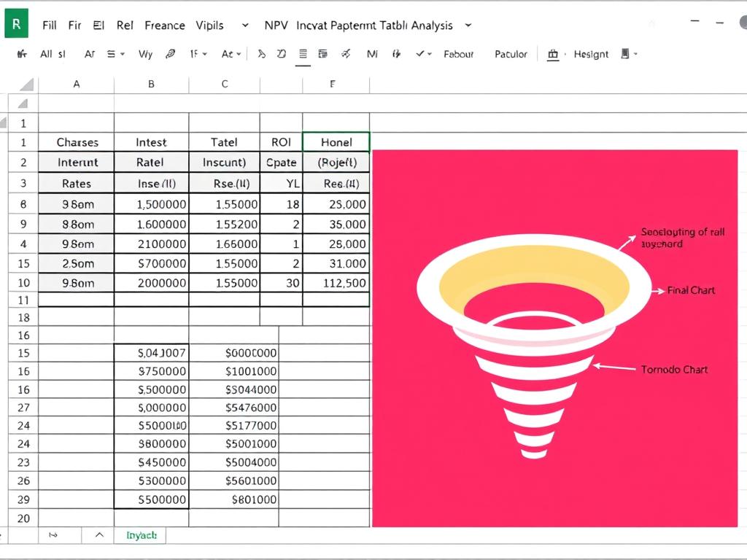Select the cell containing 112,500
This screenshot has height=560, width=747.
point(336,282)
